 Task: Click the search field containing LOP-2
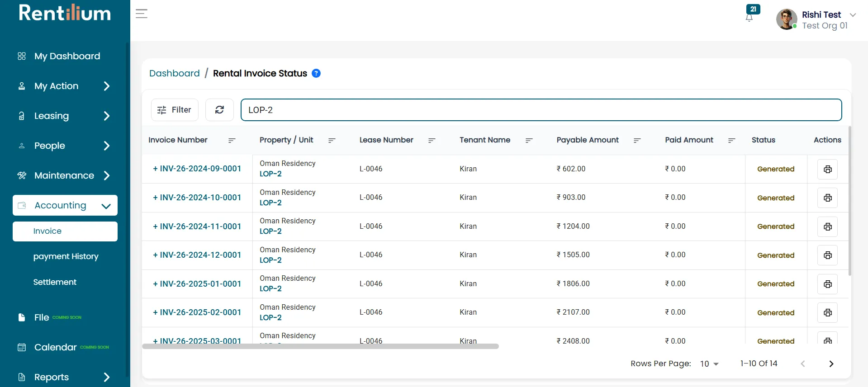click(541, 110)
